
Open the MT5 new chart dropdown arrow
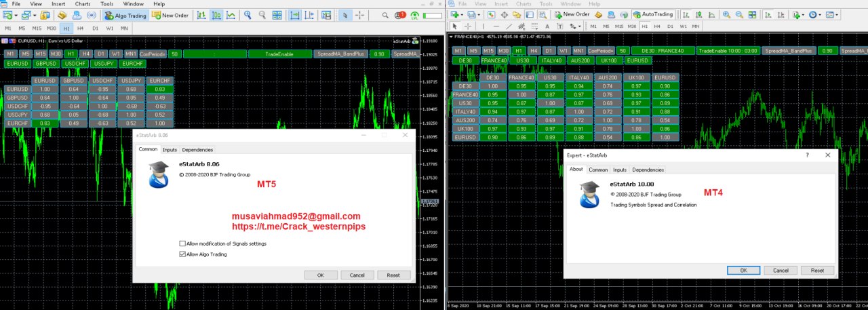tap(16, 15)
